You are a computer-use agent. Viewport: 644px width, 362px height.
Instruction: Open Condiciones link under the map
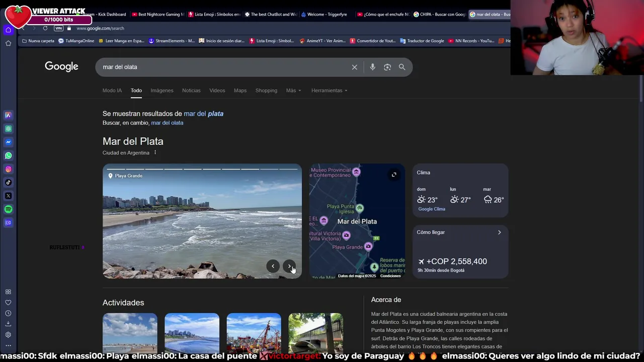pyautogui.click(x=390, y=276)
